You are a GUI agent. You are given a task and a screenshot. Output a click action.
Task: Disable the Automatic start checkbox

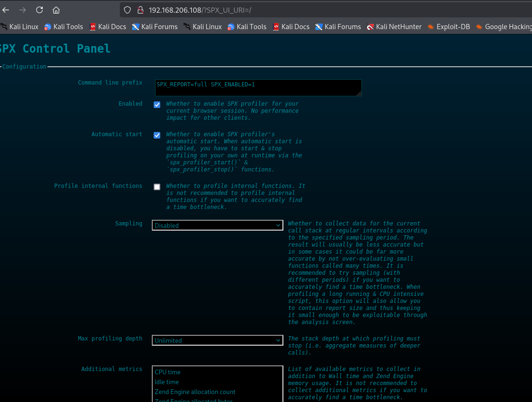click(157, 135)
